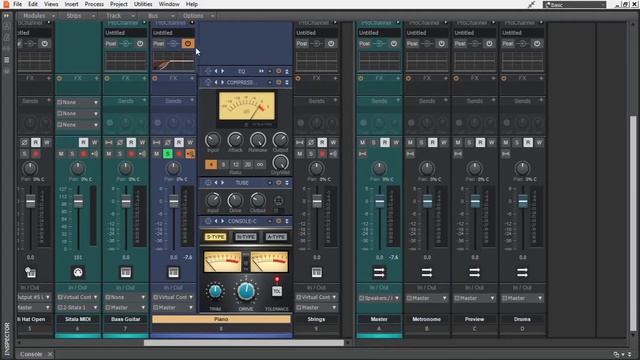The image size is (640, 360).
Task: Open the Track dropdown menu
Action: (x=120, y=16)
